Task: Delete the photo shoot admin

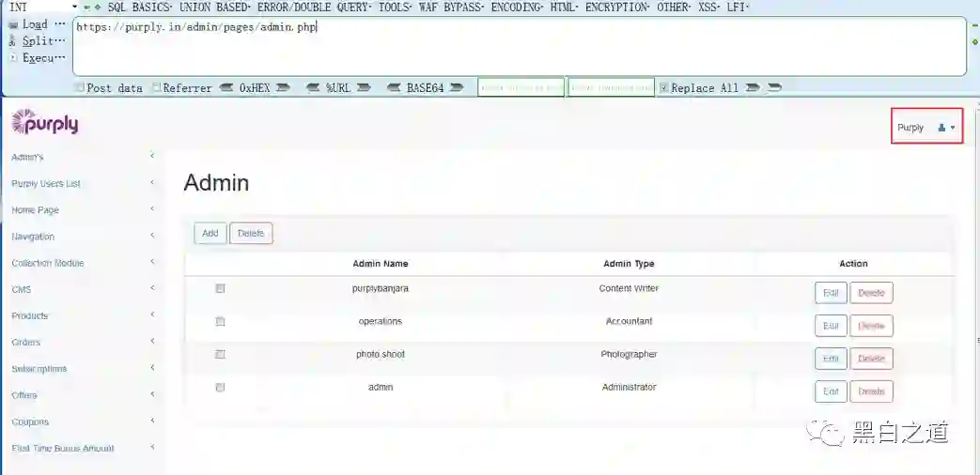Action: pos(871,359)
